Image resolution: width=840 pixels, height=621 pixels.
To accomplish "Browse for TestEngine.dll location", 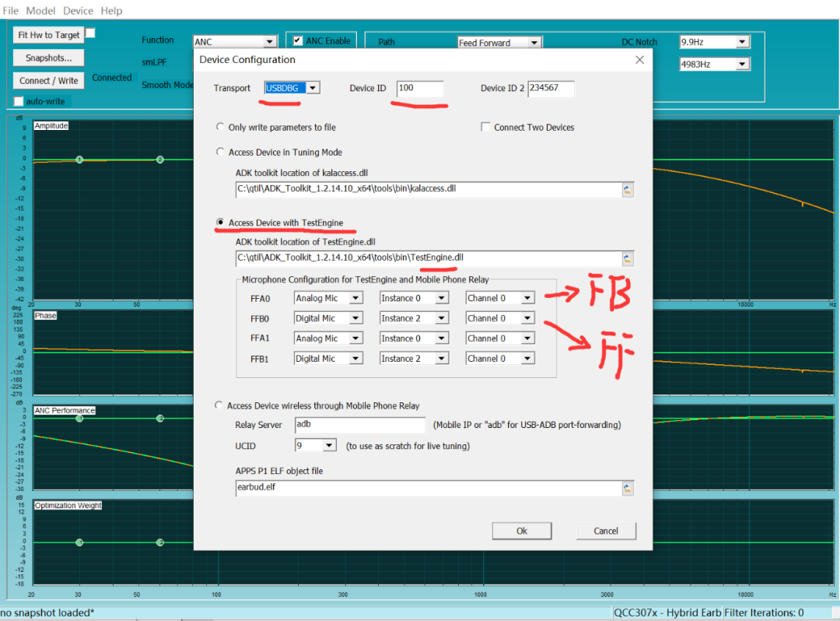I will 628,259.
